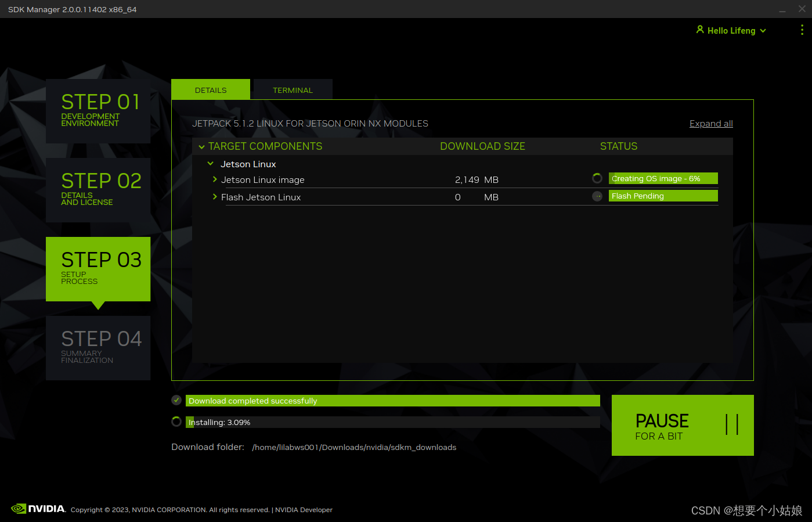Click the Flash Jetson Linux label
The image size is (812, 522).
click(261, 197)
